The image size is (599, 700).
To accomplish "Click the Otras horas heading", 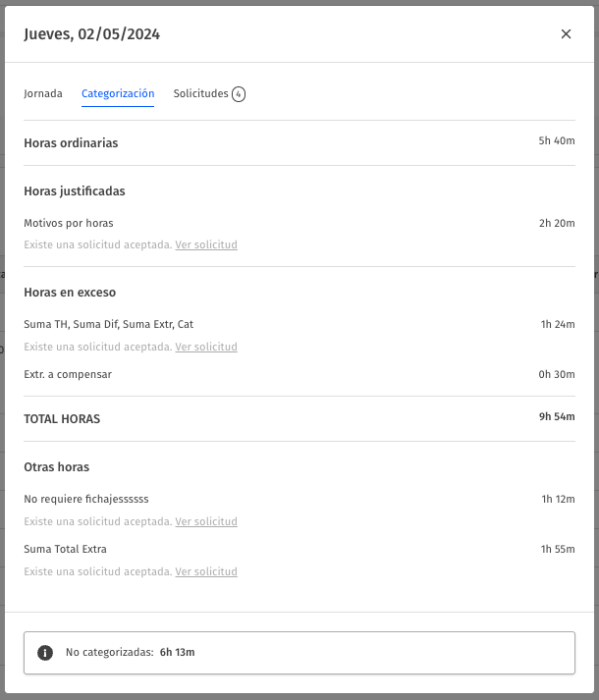I will coord(57,467).
